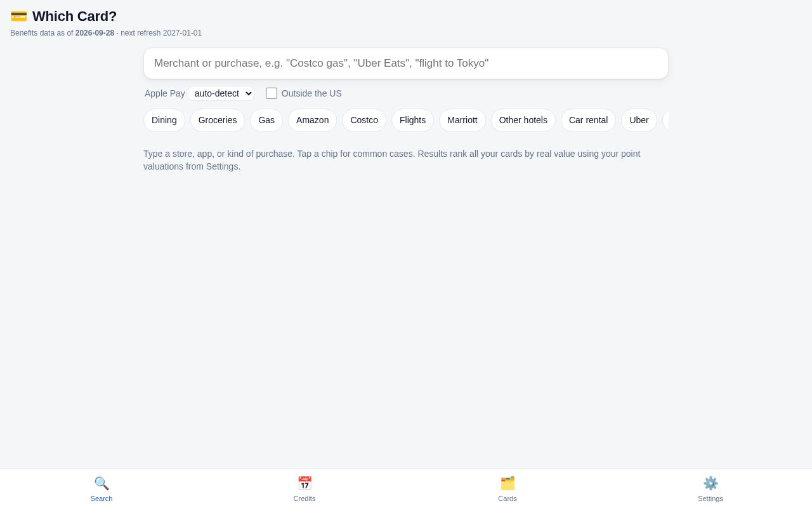Select the Dining chip
The image size is (812, 508).
click(164, 120)
